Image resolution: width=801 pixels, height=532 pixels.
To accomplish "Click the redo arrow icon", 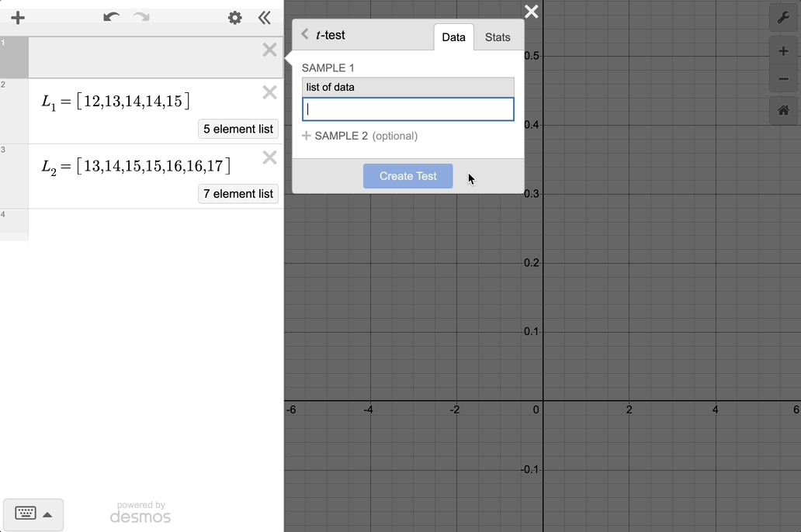I will click(141, 18).
